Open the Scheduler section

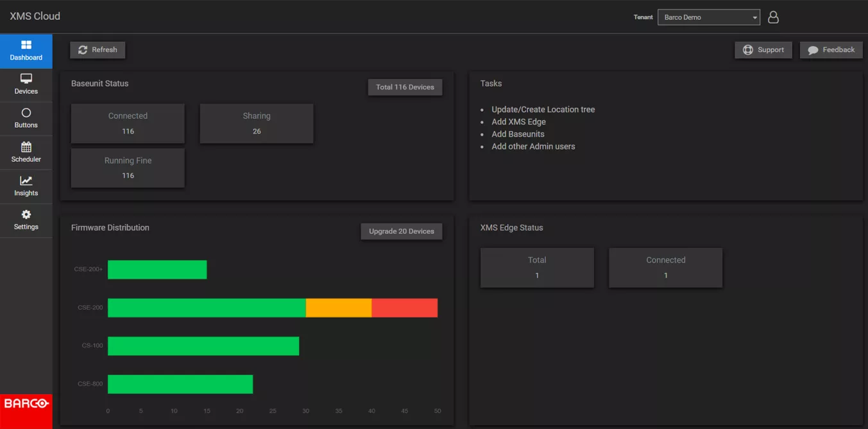[26, 153]
